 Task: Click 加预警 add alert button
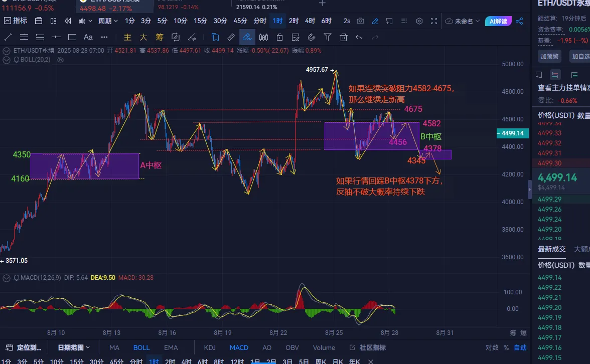(x=549, y=56)
